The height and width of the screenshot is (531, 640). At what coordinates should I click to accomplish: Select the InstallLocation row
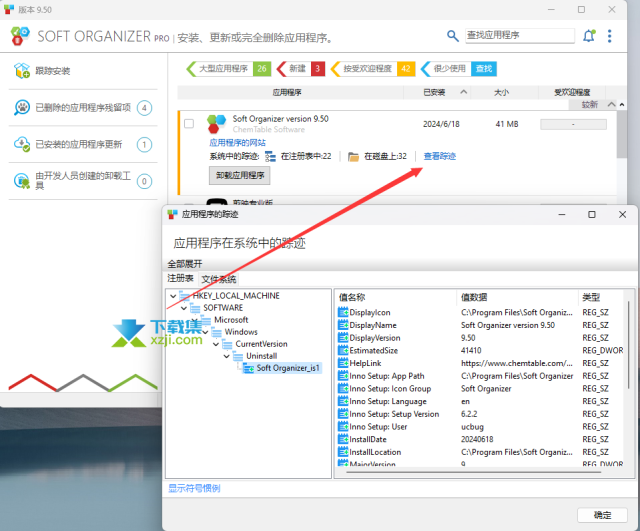pos(480,452)
